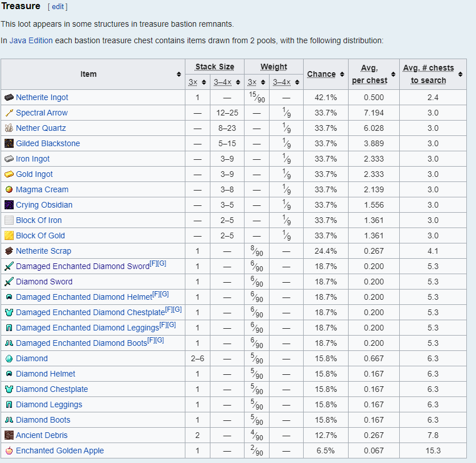This screenshot has width=476, height=463.
Task: Open the Netherite Scrap page link
Action: [43, 251]
